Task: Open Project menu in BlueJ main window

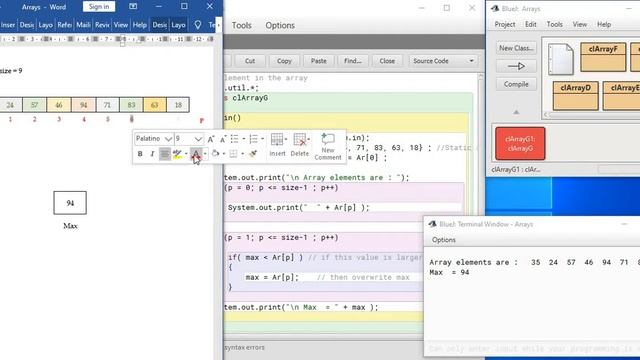Action: coord(505,24)
